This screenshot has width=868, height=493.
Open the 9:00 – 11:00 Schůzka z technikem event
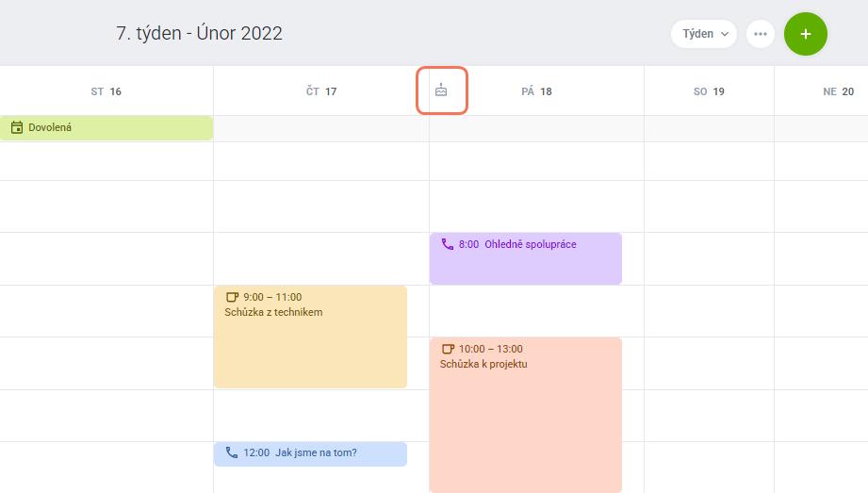[311, 337]
